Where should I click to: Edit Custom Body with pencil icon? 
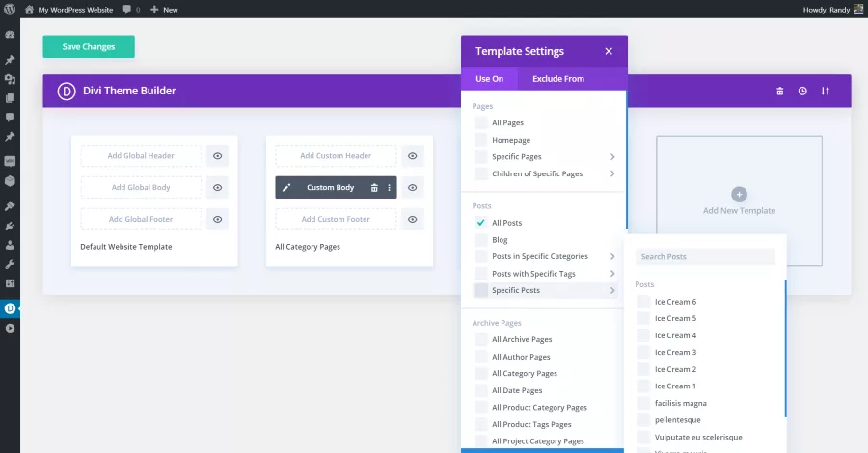tap(286, 188)
